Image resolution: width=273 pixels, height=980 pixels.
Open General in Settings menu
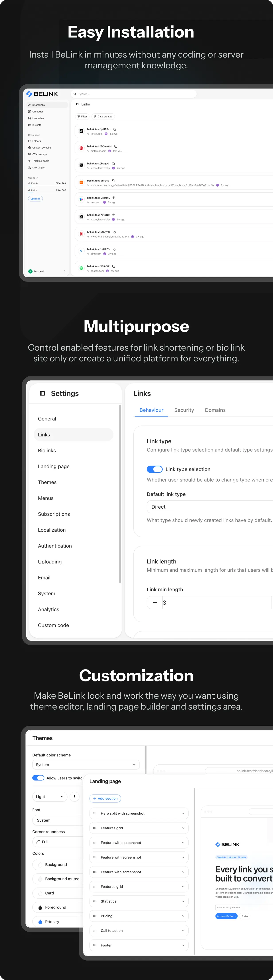click(74, 419)
